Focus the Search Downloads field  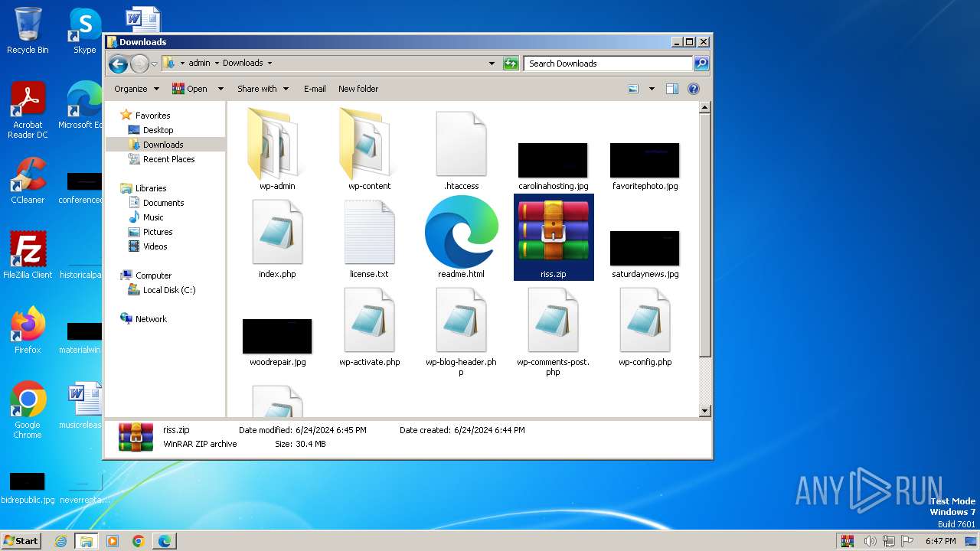pyautogui.click(x=609, y=64)
